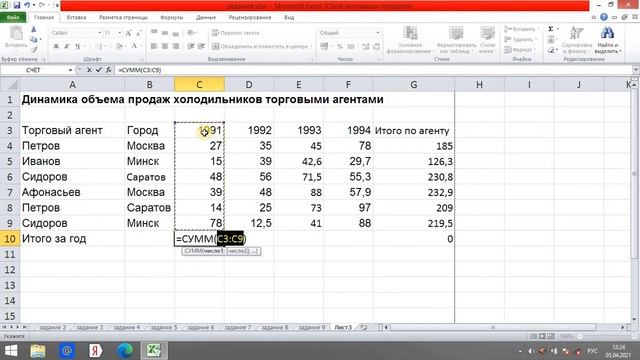Image resolution: width=640 pixels, height=360 pixels.
Task: Click Insert cells (Вставить) in Cells group
Action: click(521, 29)
